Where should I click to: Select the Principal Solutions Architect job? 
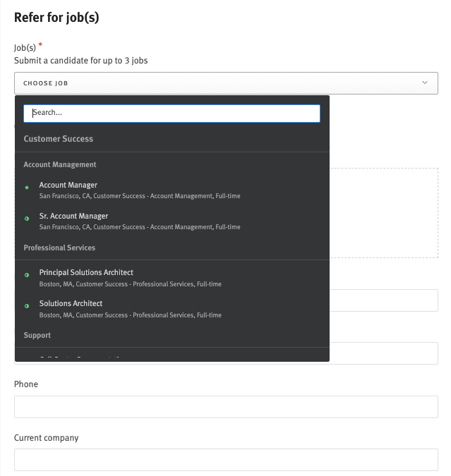click(172, 278)
